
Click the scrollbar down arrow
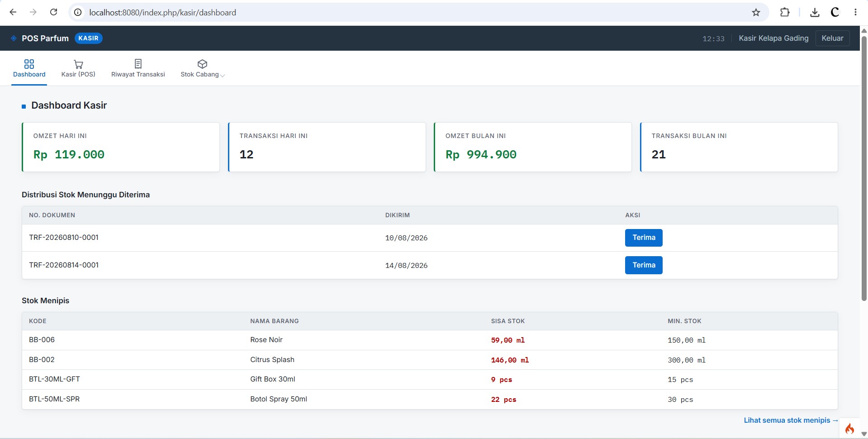click(864, 434)
